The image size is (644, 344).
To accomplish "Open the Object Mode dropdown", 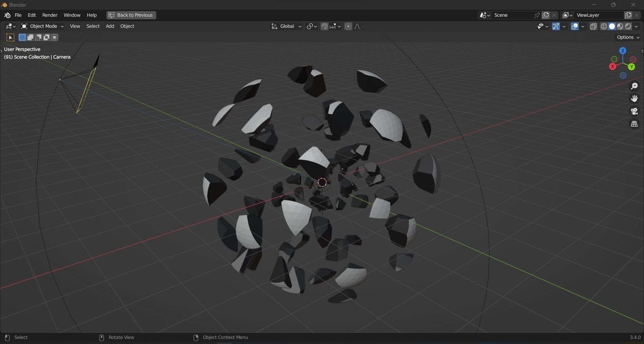I will [42, 26].
